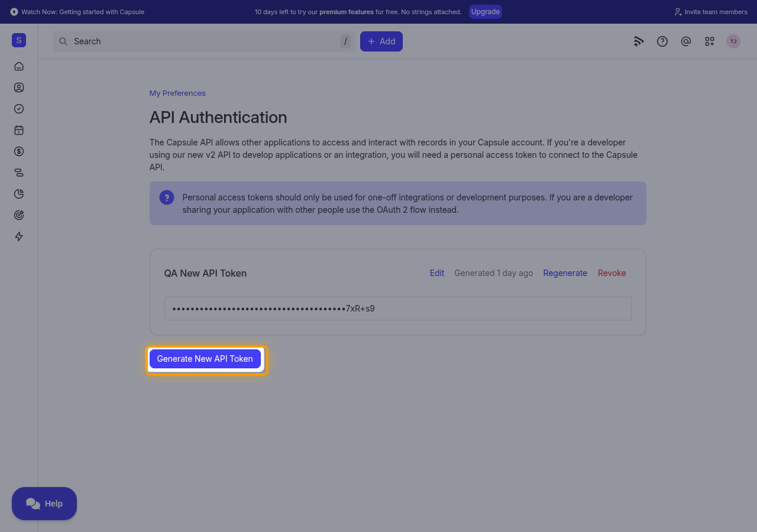Open the help question mark icon in header

tap(662, 41)
